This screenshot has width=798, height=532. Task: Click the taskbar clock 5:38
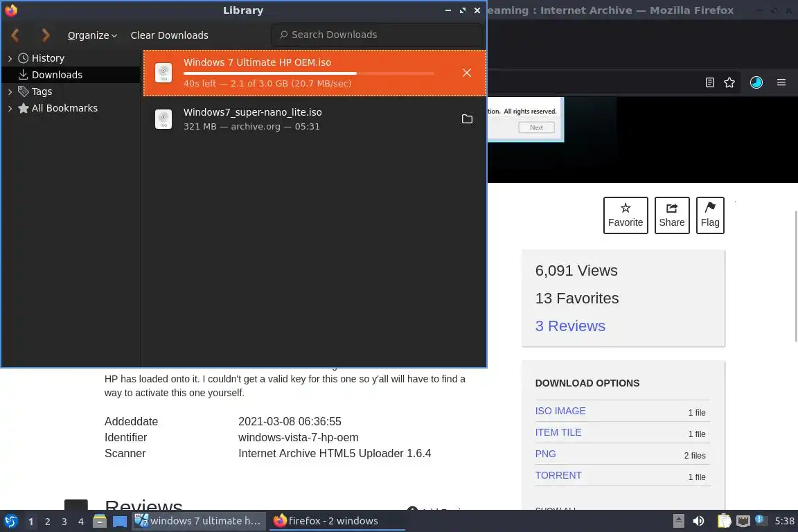(784, 521)
